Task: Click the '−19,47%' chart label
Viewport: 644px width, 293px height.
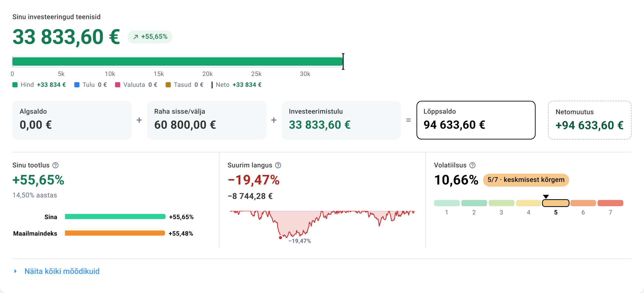Action: point(300,241)
